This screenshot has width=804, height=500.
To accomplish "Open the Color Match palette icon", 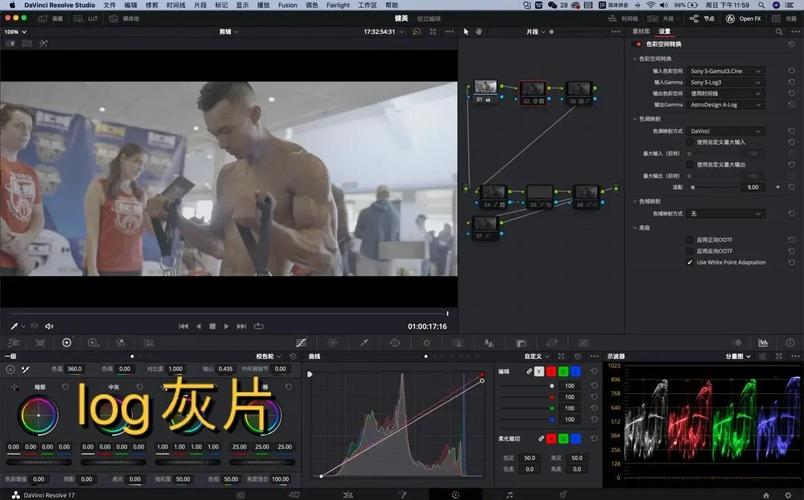I will pos(40,343).
